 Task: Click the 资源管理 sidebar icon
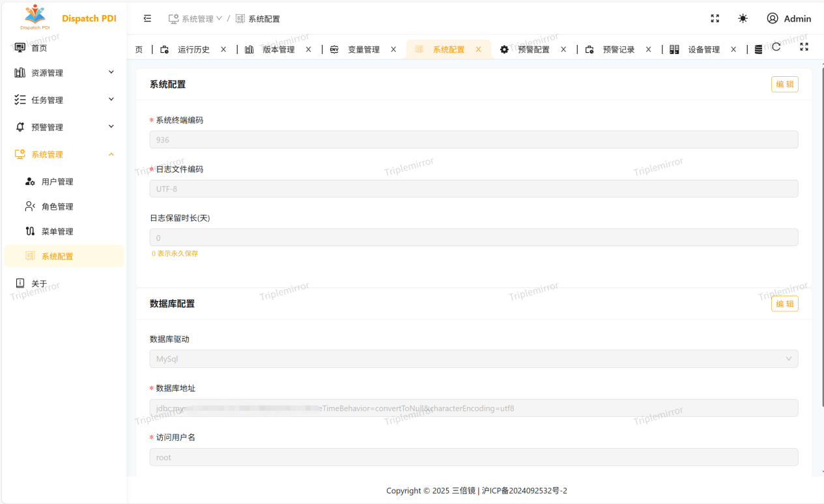tap(20, 72)
